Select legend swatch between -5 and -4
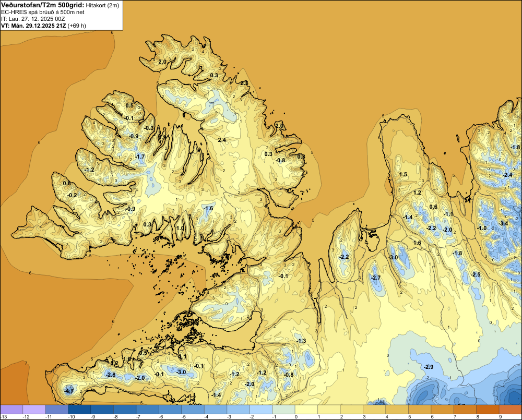The width and height of the screenshot is (522, 420). (193, 409)
